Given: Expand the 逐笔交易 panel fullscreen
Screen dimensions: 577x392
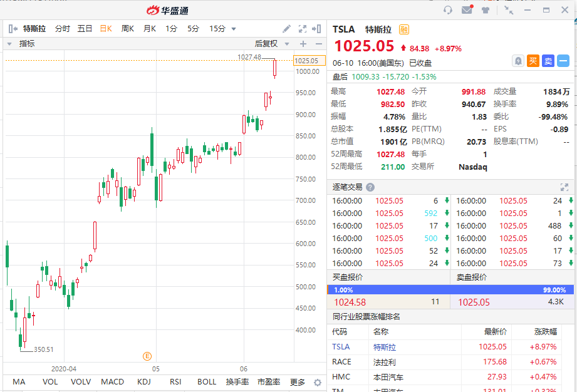Looking at the screenshot, I should 564,187.
